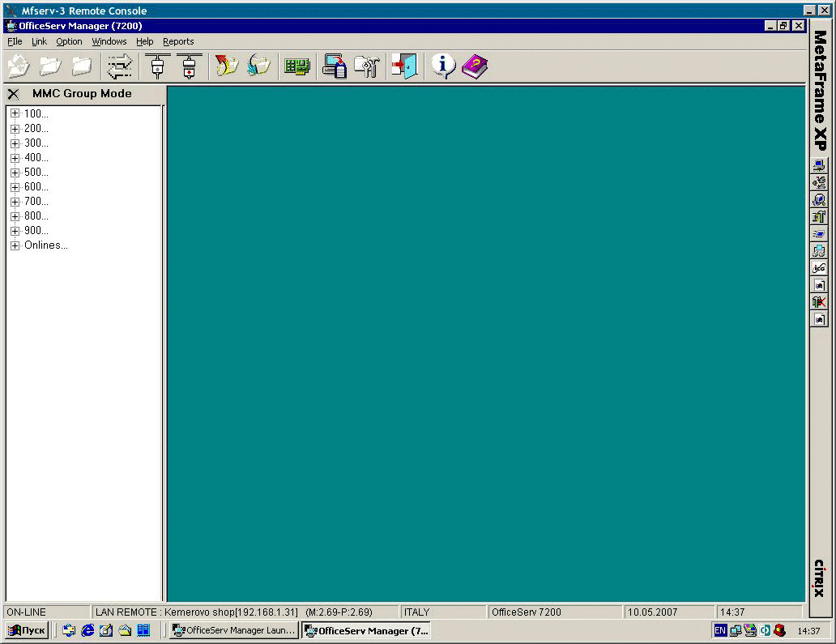Viewport: 836px width, 644px height.
Task: Click the MetaFrame red-X disconnect icon
Action: pos(820,301)
